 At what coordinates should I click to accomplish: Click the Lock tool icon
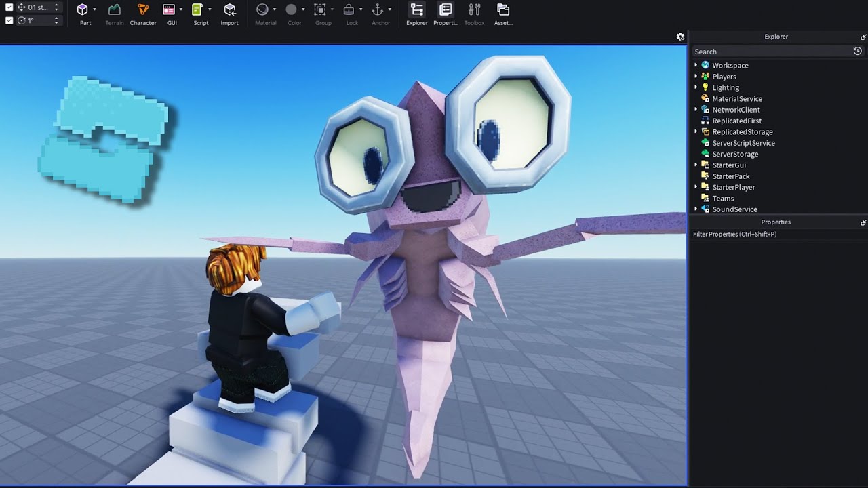pos(349,9)
